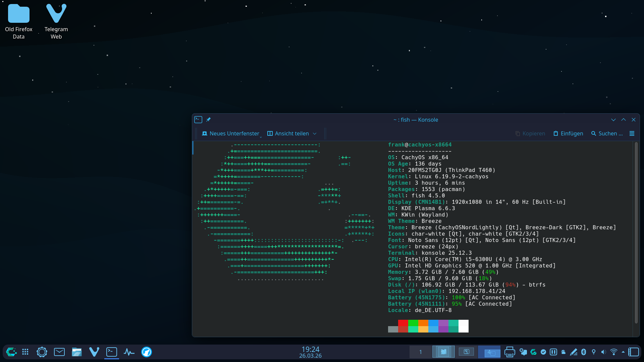This screenshot has width=644, height=362.
Task: Toggle Bluetooth from system tray
Action: [584, 352]
